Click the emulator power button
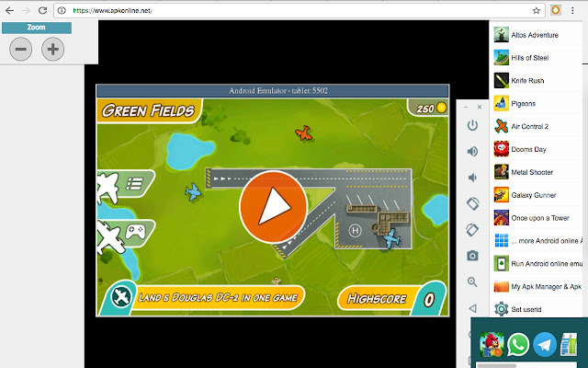This screenshot has height=368, width=588. (x=472, y=125)
